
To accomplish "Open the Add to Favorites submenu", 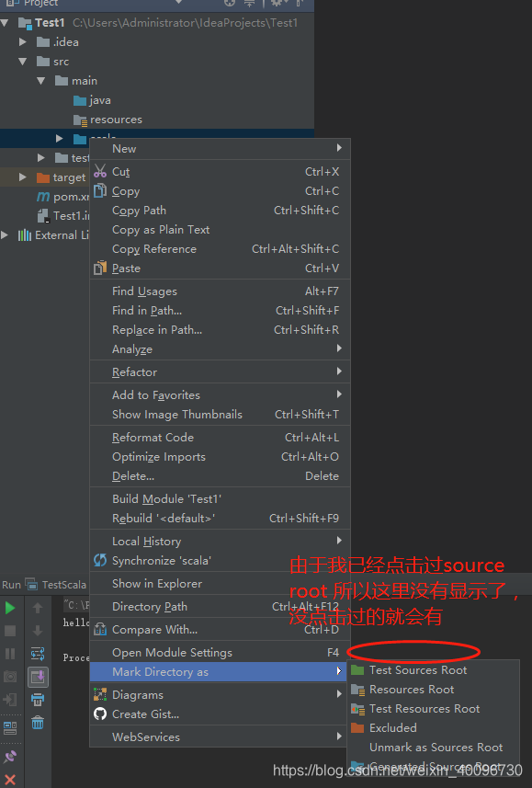I will pyautogui.click(x=220, y=395).
